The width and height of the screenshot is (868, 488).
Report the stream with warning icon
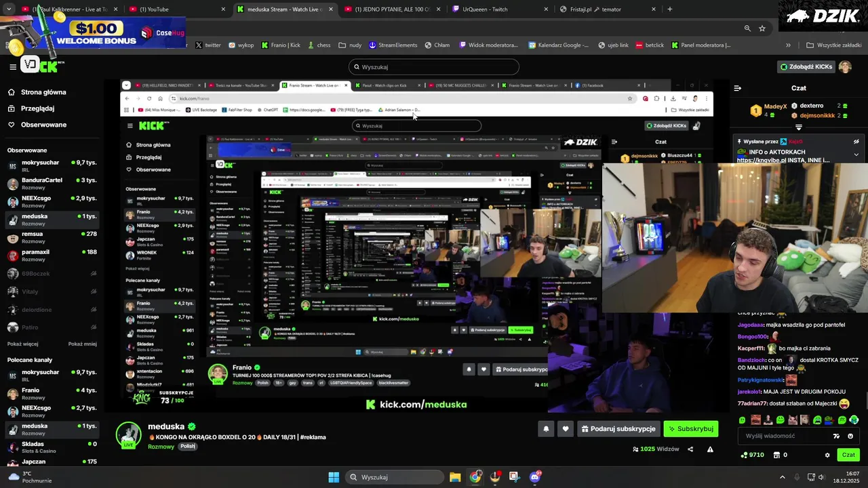[710, 449]
